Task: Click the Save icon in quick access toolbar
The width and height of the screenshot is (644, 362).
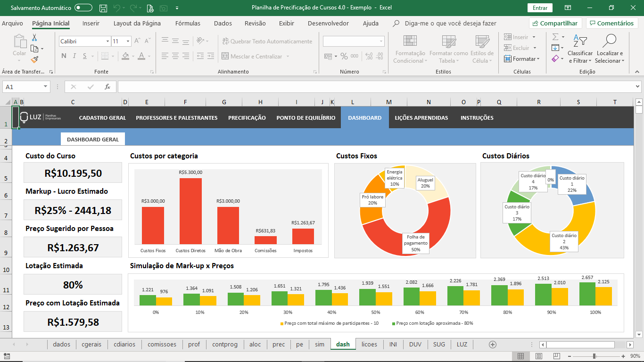Action: (x=103, y=8)
